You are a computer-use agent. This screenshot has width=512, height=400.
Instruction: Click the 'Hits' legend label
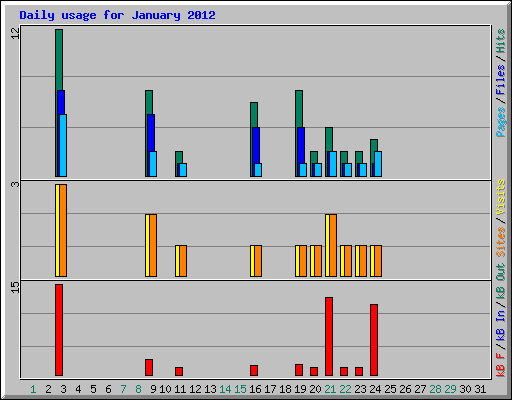tap(500, 41)
